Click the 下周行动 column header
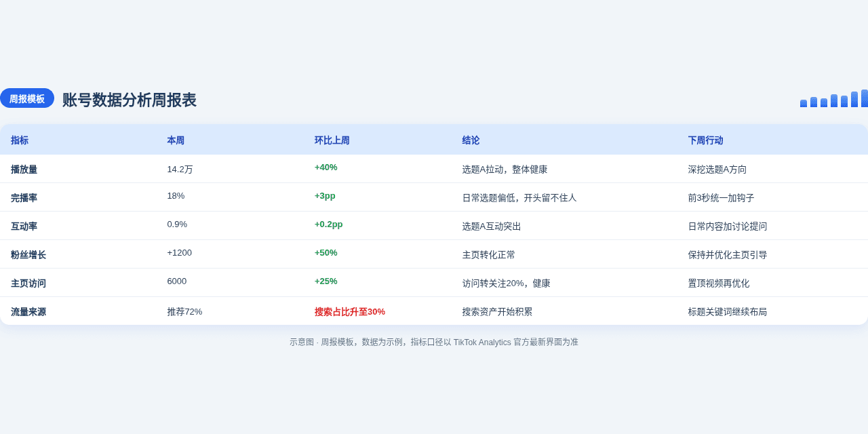Image resolution: width=868 pixels, height=434 pixels. click(x=706, y=140)
